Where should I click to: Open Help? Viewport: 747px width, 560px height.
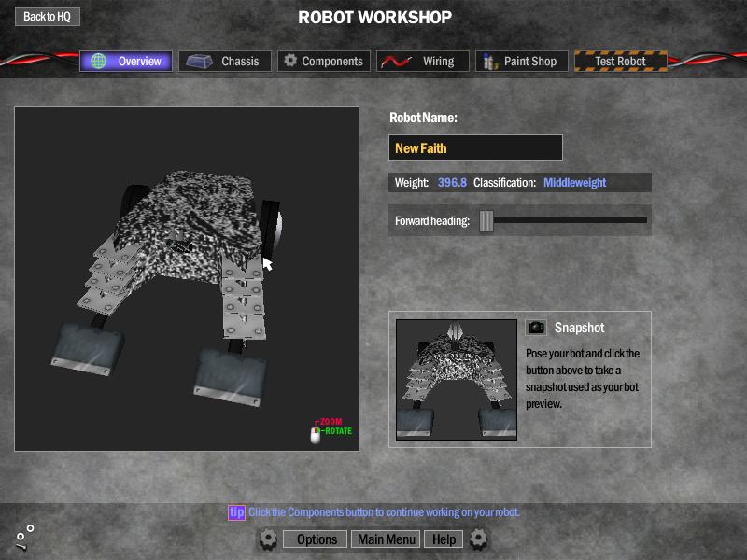(444, 539)
